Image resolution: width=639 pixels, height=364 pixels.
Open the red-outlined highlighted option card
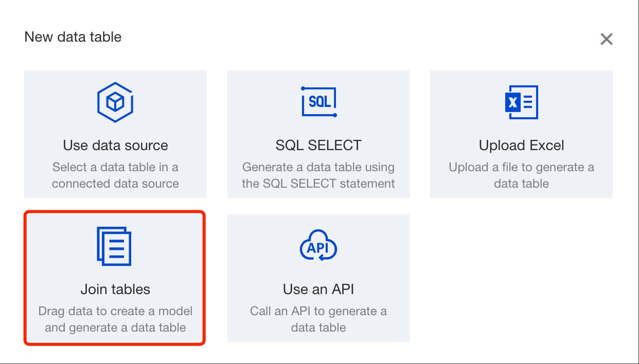[x=115, y=278]
